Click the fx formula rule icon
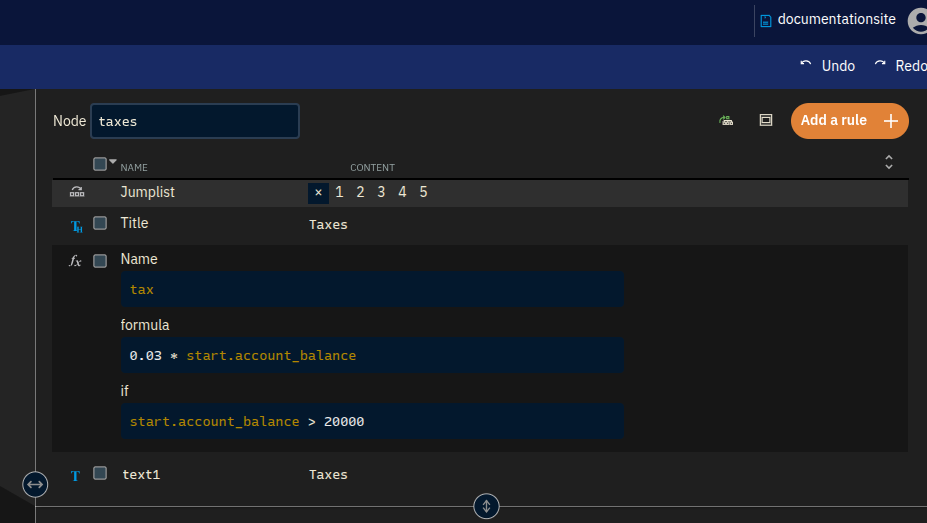This screenshot has height=523, width=927. pyautogui.click(x=75, y=261)
